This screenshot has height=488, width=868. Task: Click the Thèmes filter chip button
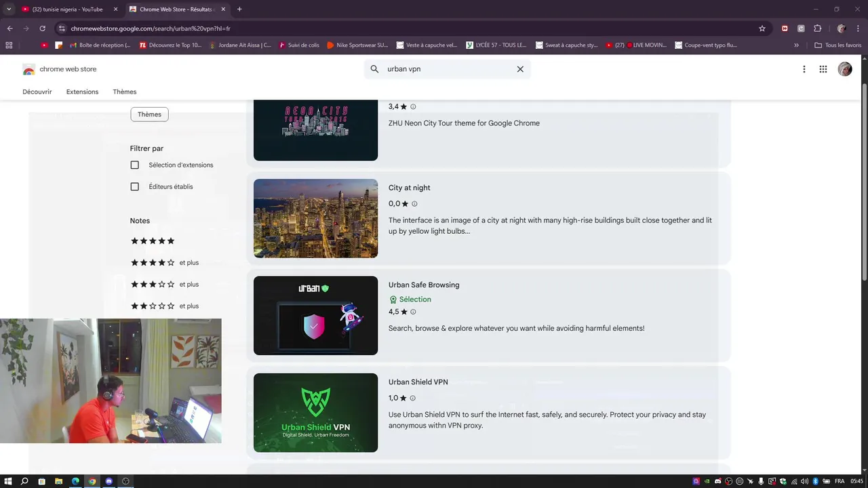pyautogui.click(x=149, y=115)
